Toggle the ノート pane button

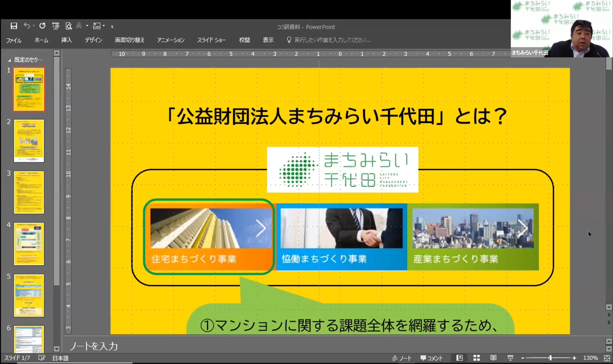tap(402, 358)
